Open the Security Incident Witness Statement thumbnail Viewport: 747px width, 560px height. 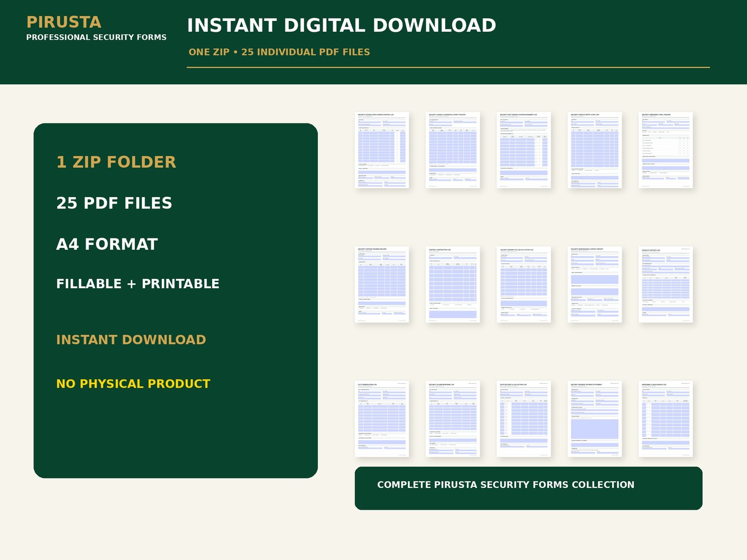pos(595,419)
